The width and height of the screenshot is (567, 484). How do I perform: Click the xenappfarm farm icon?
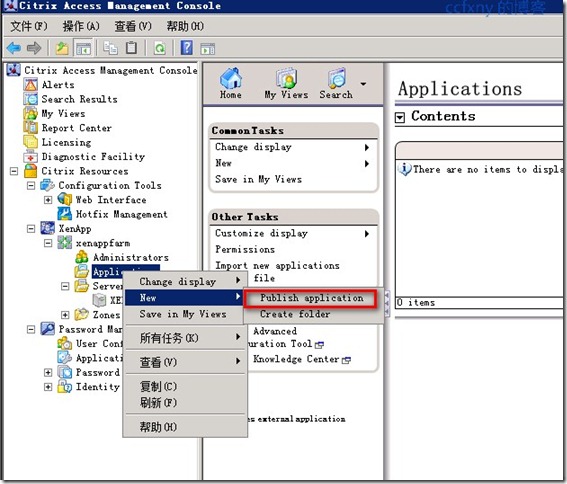point(65,243)
